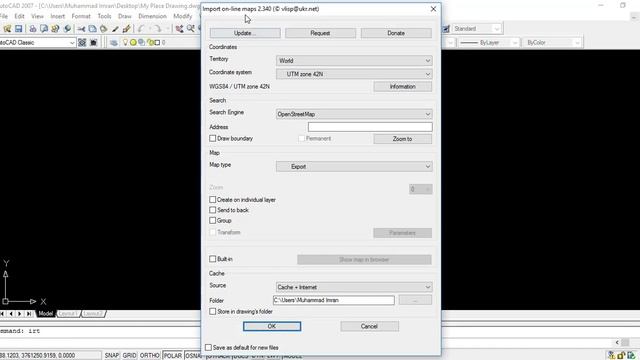
Task: Open the ByLayer linetype dropdown
Action: click(x=489, y=42)
